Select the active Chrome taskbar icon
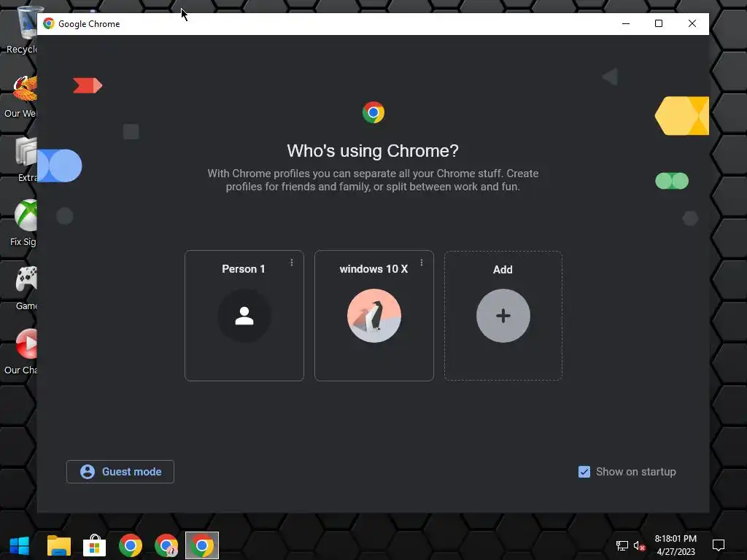Screen dimensions: 747x560 coord(202,545)
